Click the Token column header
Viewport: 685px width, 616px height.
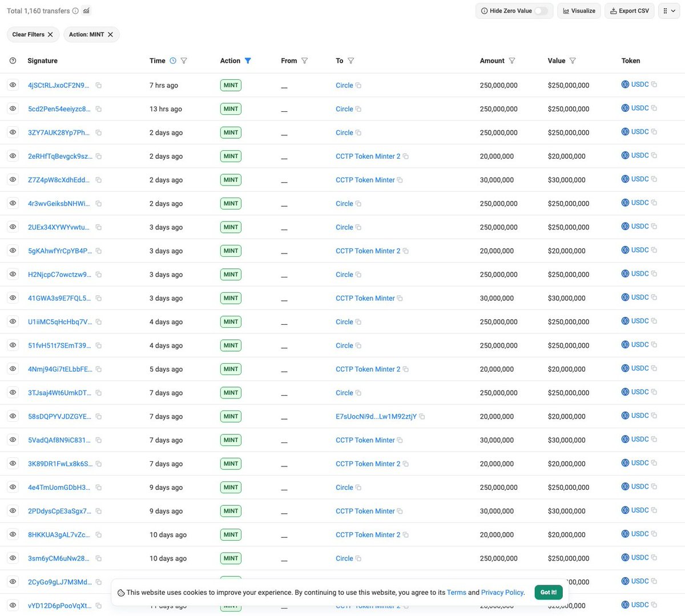631,61
